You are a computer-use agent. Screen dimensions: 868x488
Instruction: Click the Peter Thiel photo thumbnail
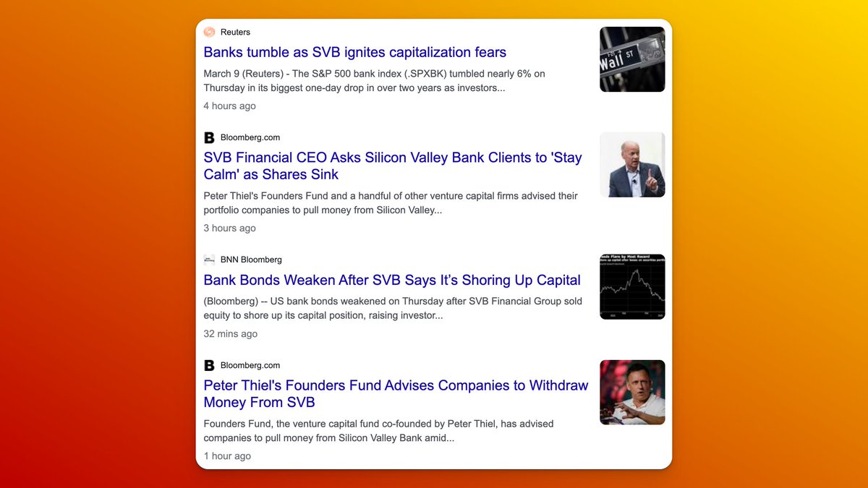tap(631, 392)
